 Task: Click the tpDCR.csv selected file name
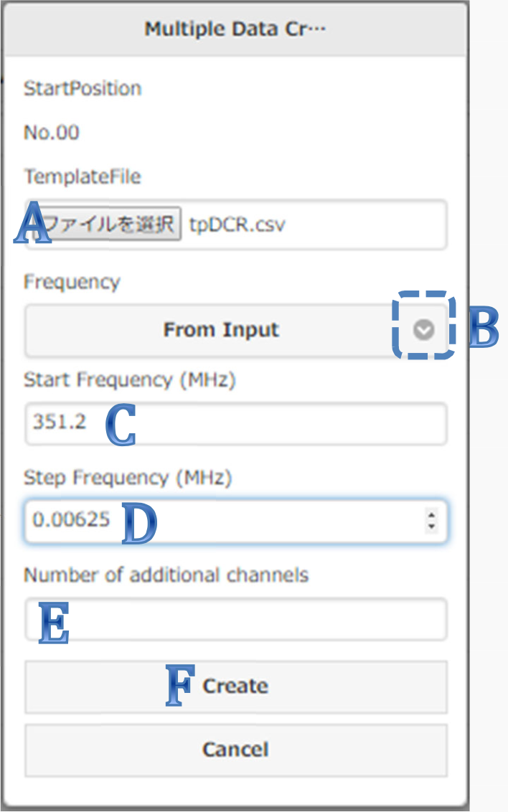237,224
